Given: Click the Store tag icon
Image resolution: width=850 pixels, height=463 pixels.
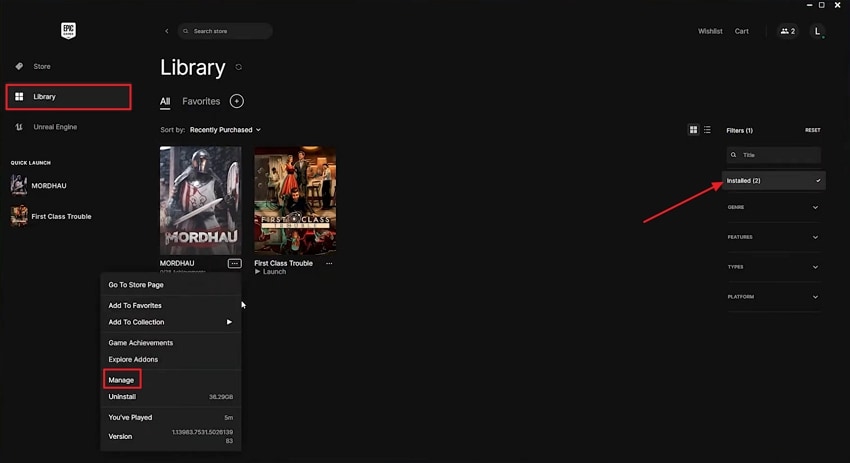Looking at the screenshot, I should click(x=19, y=66).
